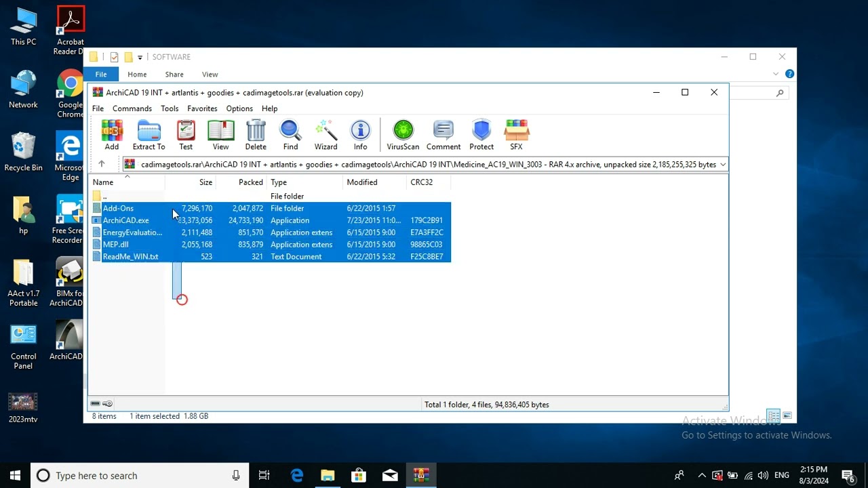This screenshot has width=868, height=488.
Task: Click the Delete trash can icon
Action: pos(256,135)
